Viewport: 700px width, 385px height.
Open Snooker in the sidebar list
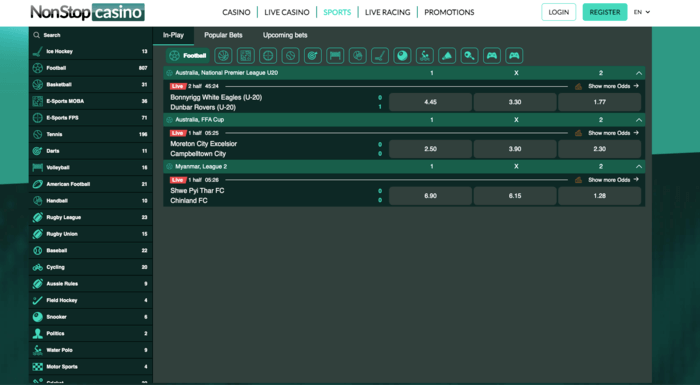tap(91, 317)
